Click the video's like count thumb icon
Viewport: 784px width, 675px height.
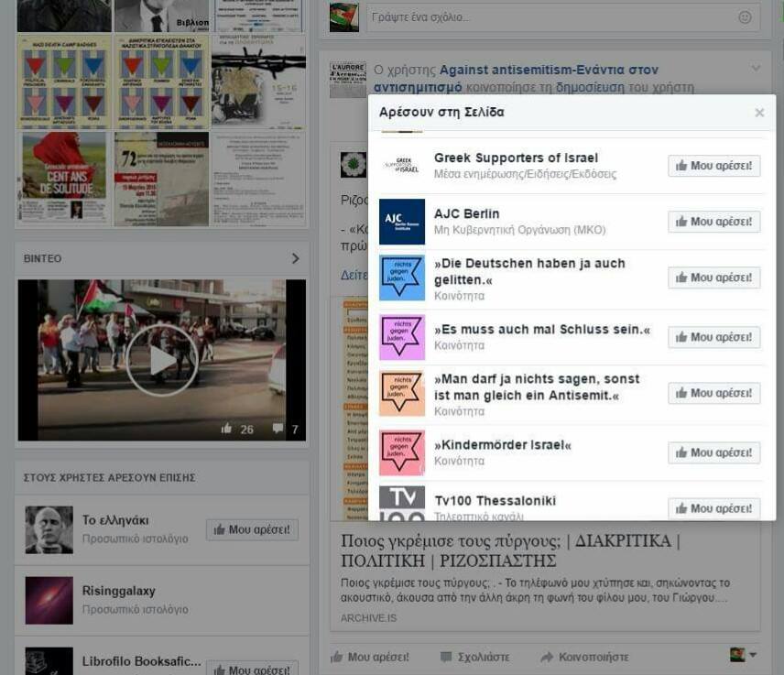click(226, 429)
